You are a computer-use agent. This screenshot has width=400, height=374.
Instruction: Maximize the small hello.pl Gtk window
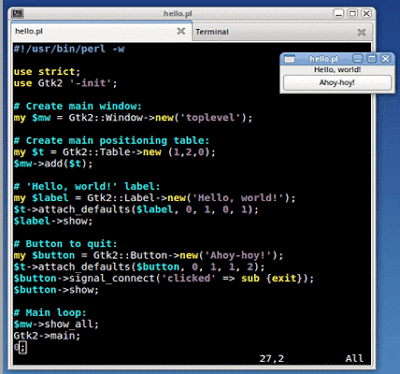coord(372,59)
